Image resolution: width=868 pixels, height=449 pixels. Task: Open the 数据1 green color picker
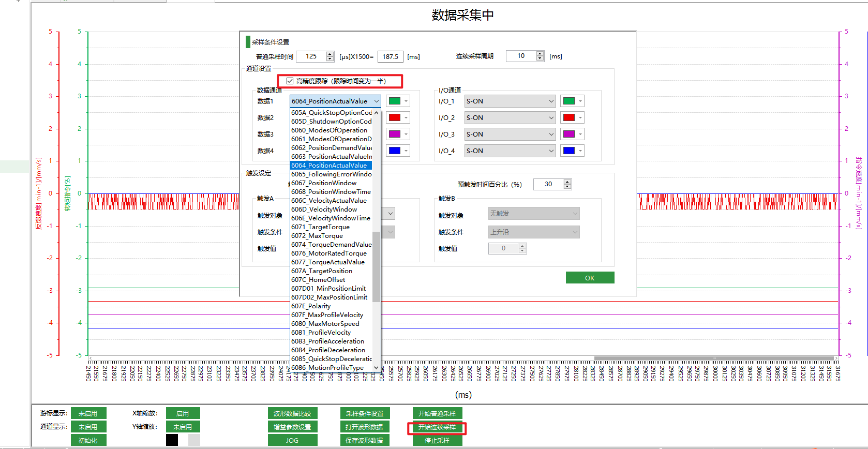click(x=398, y=101)
